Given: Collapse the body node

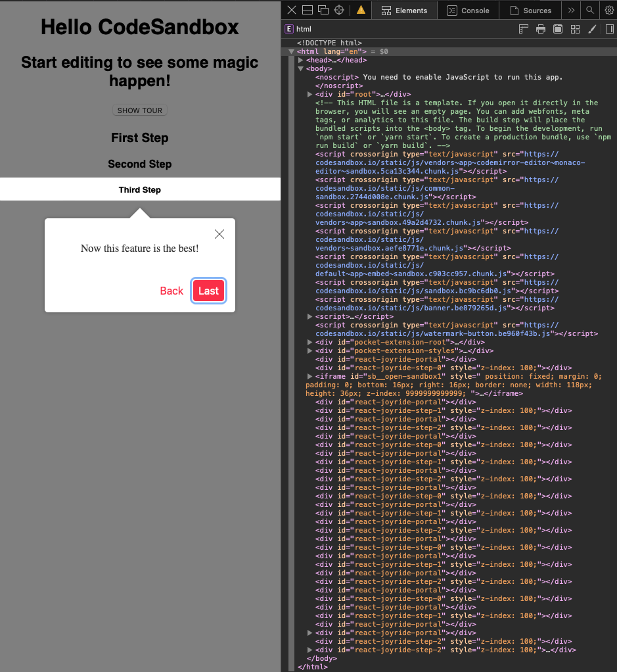Looking at the screenshot, I should (301, 68).
